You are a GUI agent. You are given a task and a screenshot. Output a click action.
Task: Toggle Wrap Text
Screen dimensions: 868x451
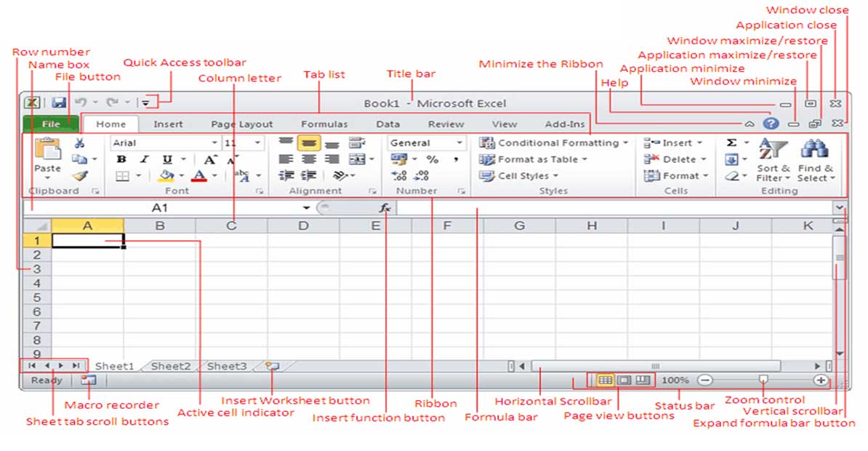(357, 143)
